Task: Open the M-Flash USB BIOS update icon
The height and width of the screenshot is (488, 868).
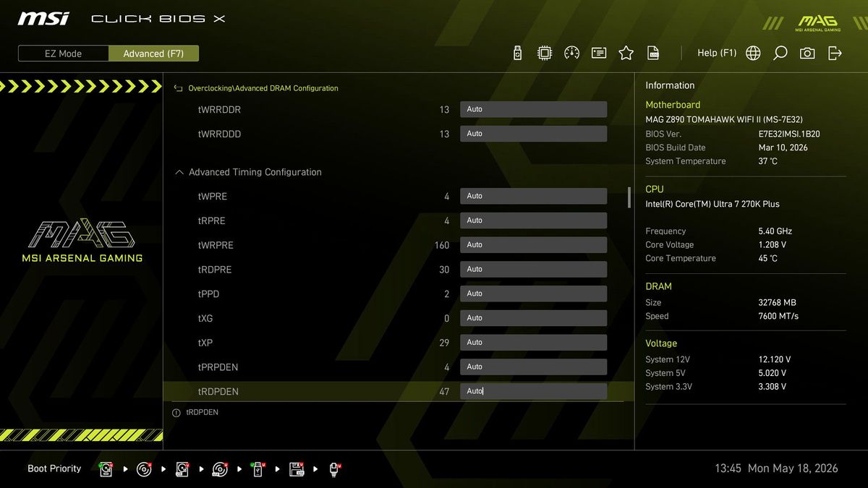Action: (517, 53)
